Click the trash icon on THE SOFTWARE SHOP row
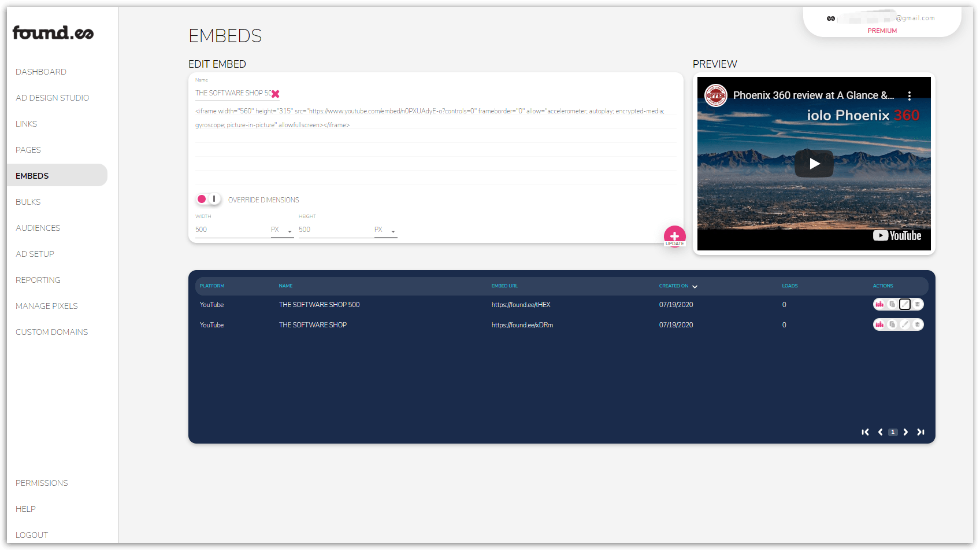Image resolution: width=980 pixels, height=550 pixels. pos(918,324)
